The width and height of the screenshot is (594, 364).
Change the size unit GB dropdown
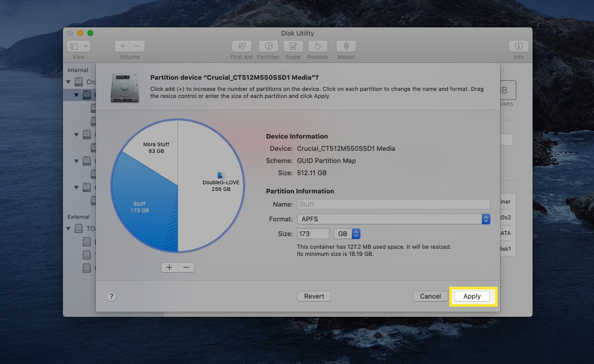(x=347, y=234)
